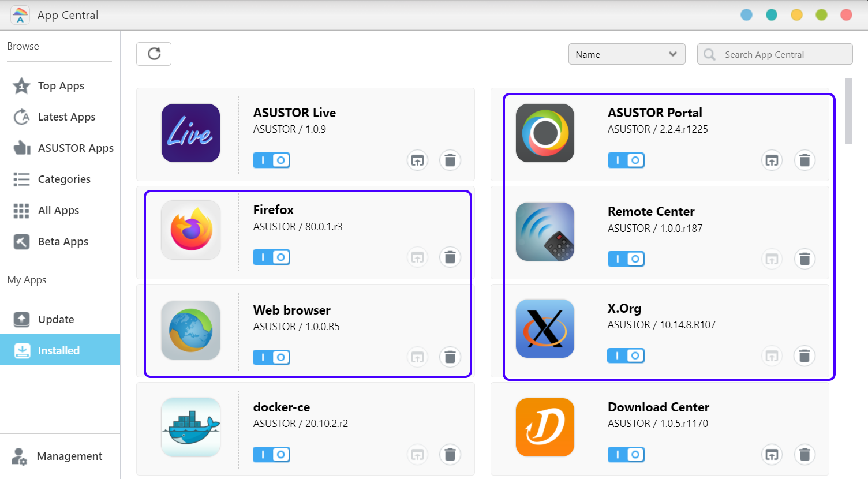Click the ASUSTOR Live app icon
The height and width of the screenshot is (479, 868).
190,133
